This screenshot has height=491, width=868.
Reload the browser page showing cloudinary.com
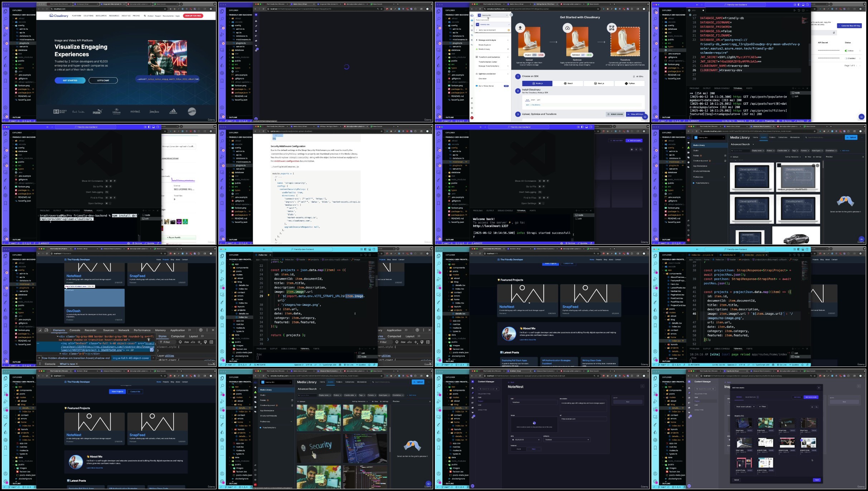47,9
